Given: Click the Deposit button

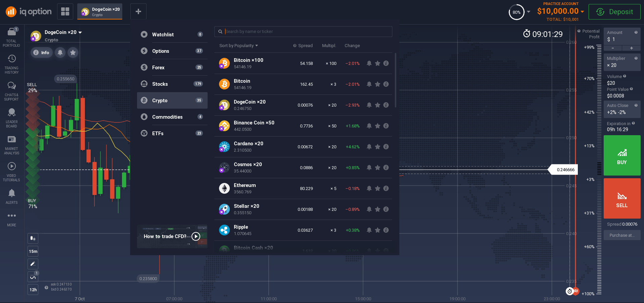Looking at the screenshot, I should (614, 12).
